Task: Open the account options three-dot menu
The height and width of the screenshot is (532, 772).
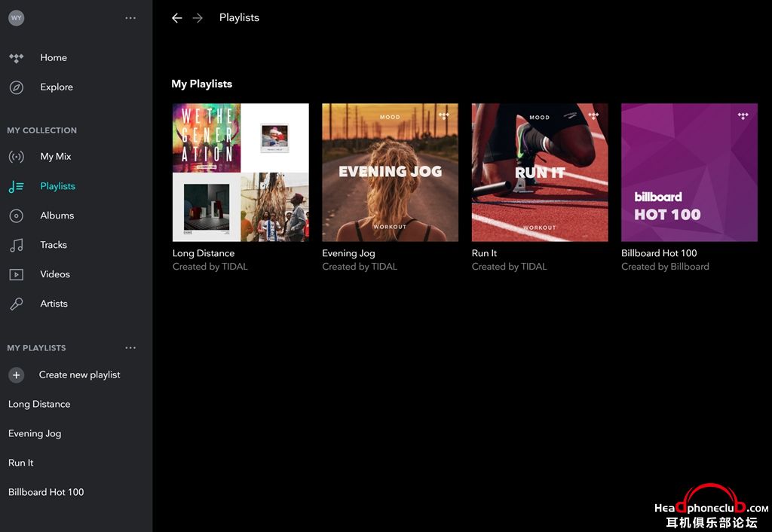Action: (130, 18)
